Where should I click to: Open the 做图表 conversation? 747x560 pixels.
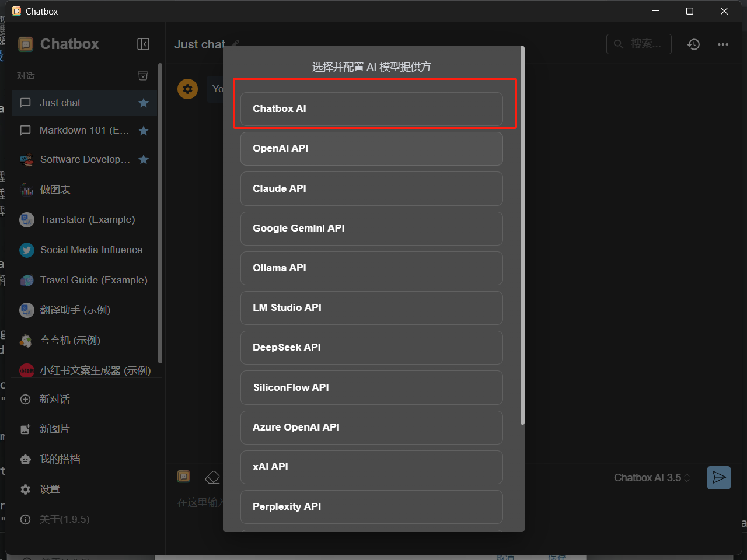pyautogui.click(x=85, y=190)
